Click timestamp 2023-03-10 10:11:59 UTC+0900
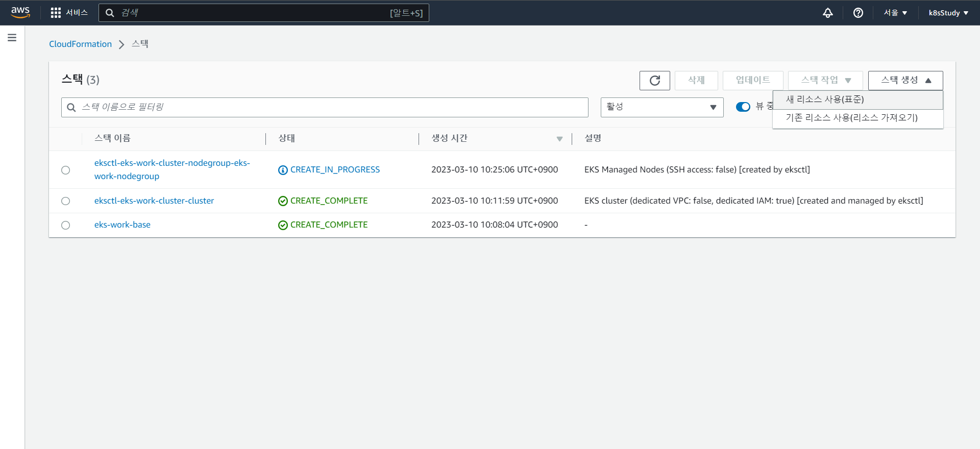 [495, 201]
